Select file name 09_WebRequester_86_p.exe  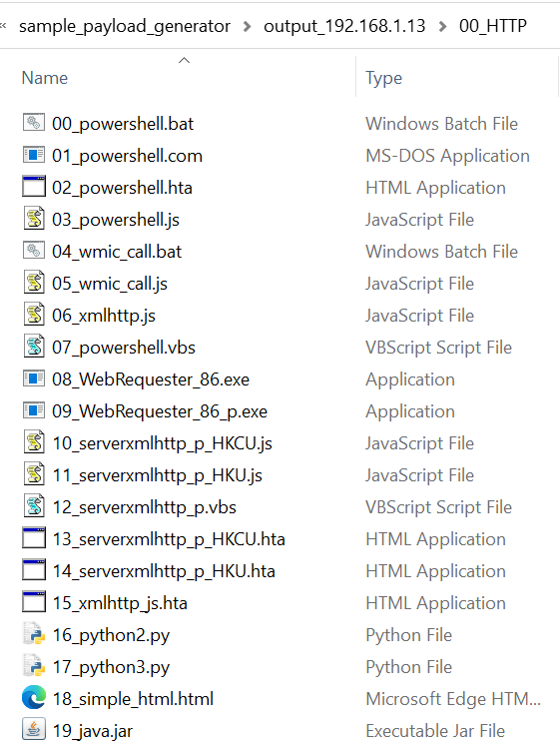[160, 411]
